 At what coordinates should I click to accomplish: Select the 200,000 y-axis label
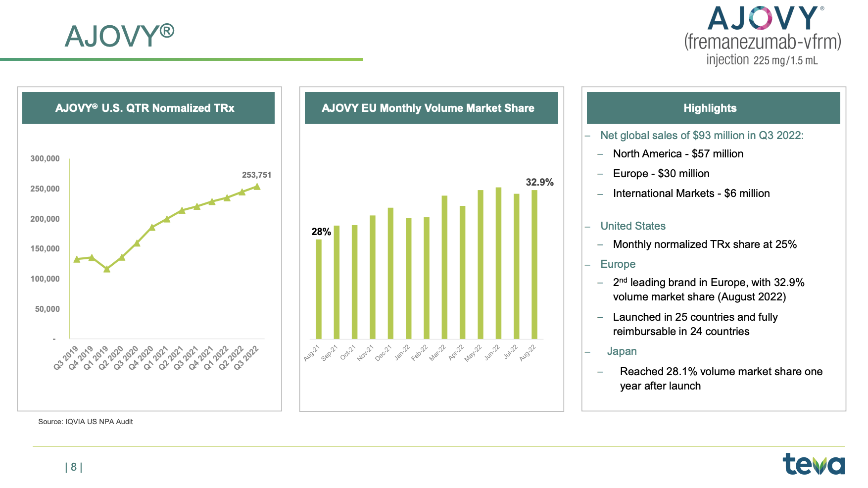(45, 219)
